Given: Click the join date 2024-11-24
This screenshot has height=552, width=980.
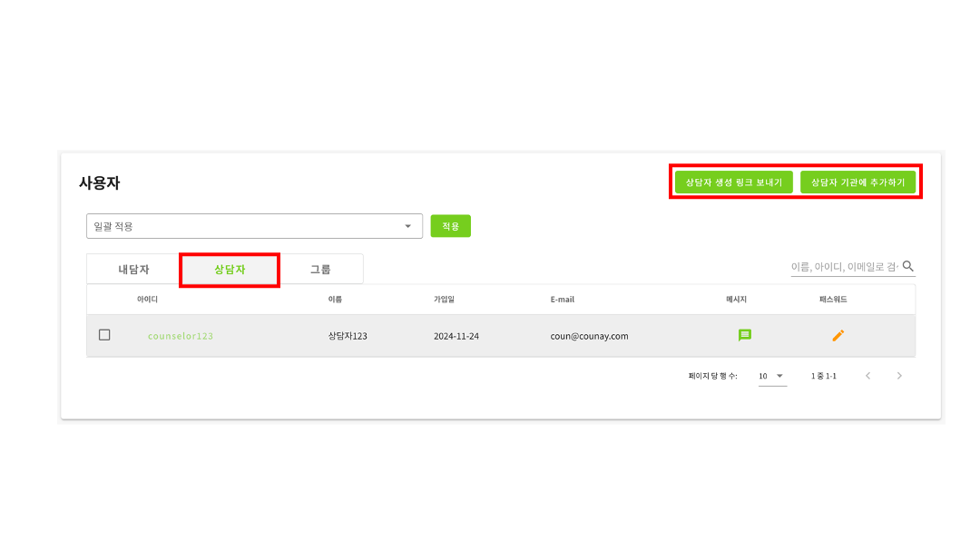Looking at the screenshot, I should tap(456, 336).
